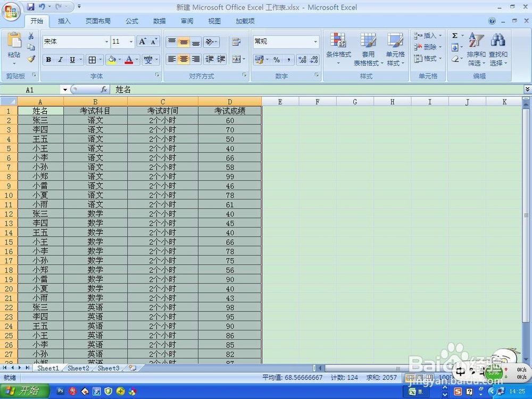Click the Office button logo
Screen dimensions: 532x399
[11, 12]
